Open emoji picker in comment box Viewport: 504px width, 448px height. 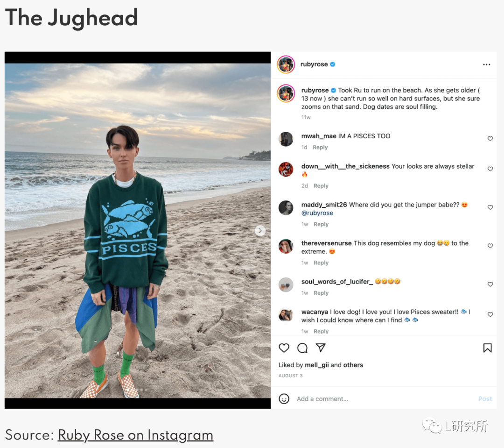pos(284,399)
